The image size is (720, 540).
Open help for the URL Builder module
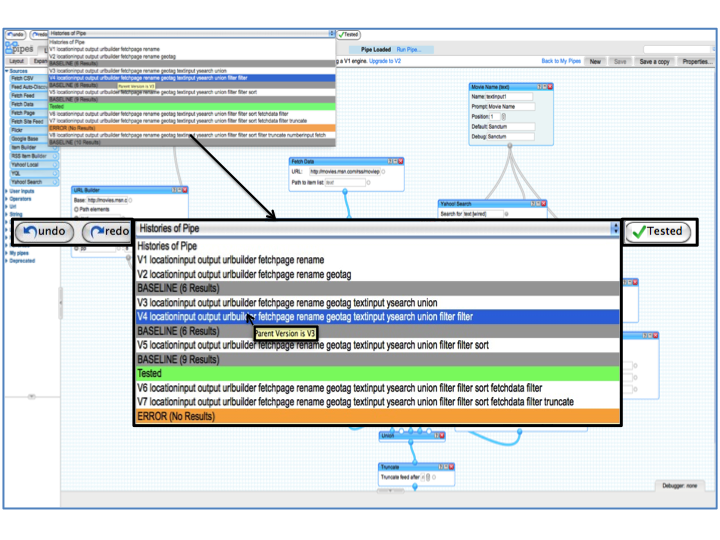pyautogui.click(x=174, y=190)
